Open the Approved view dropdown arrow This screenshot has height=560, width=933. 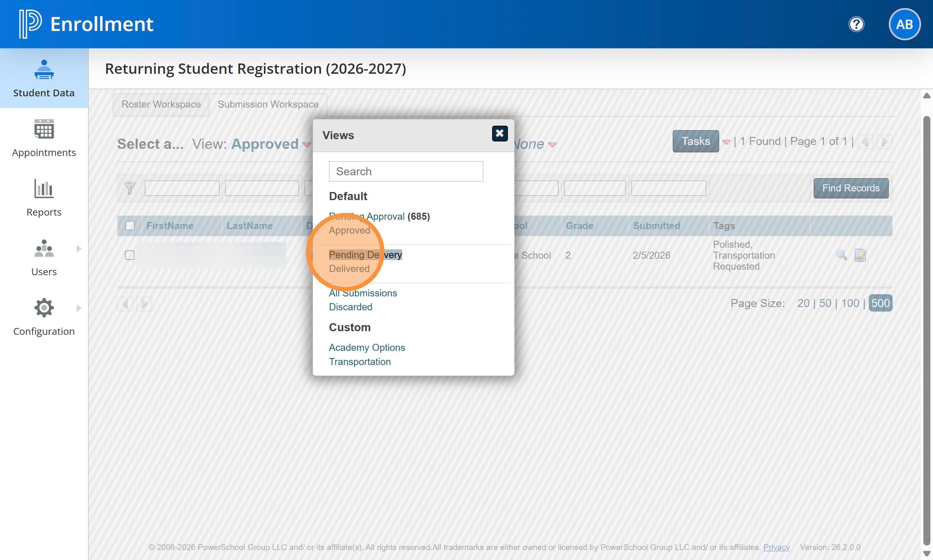[307, 145]
